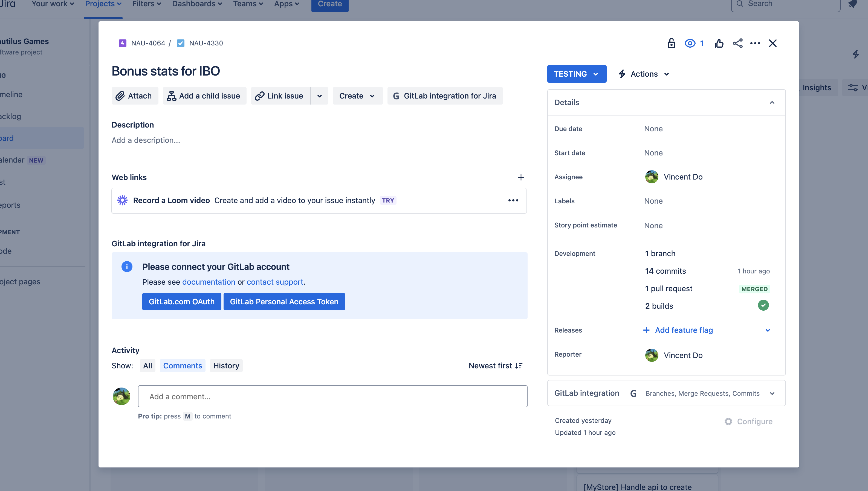This screenshot has width=868, height=491.
Task: Open the share issue icon
Action: (x=737, y=43)
